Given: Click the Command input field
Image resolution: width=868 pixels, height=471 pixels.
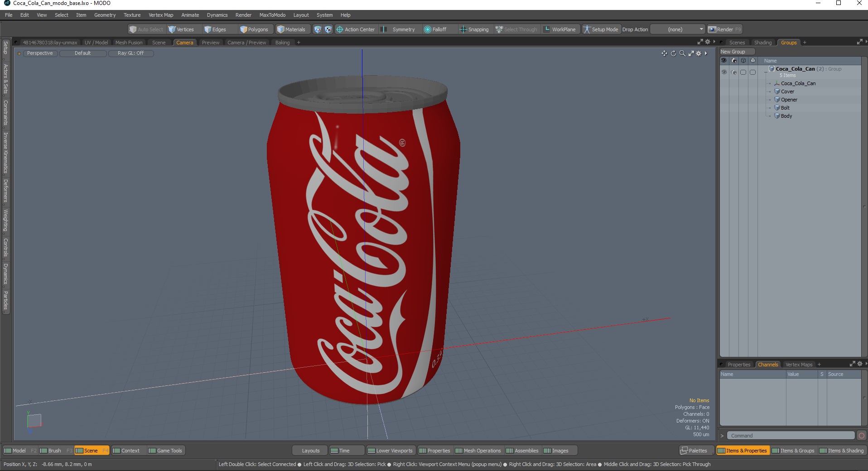Looking at the screenshot, I should (791, 436).
